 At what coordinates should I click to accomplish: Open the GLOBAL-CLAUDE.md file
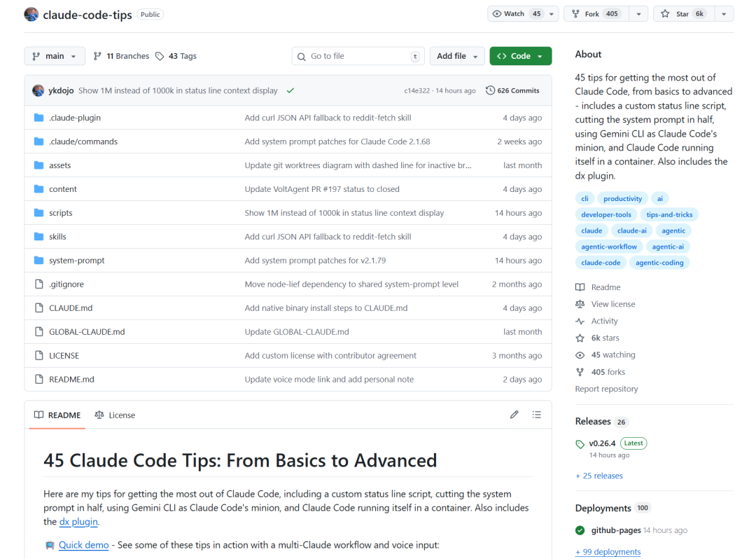click(87, 332)
